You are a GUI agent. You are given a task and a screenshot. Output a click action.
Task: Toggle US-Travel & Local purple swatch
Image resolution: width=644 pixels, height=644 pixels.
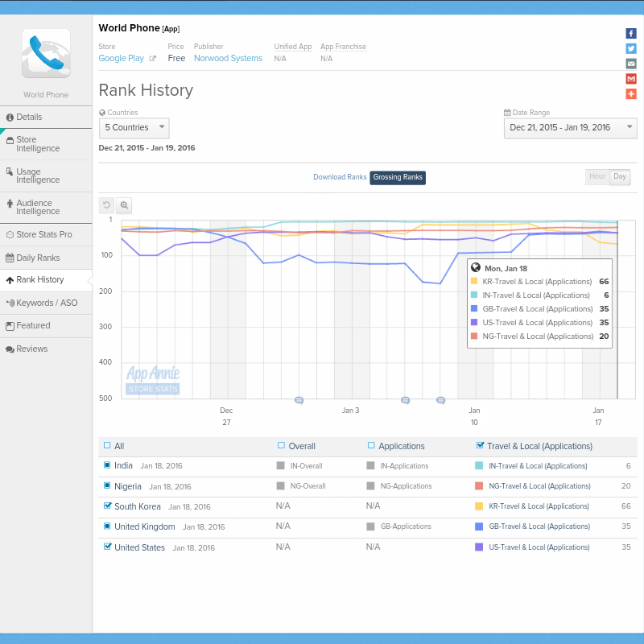tap(479, 547)
